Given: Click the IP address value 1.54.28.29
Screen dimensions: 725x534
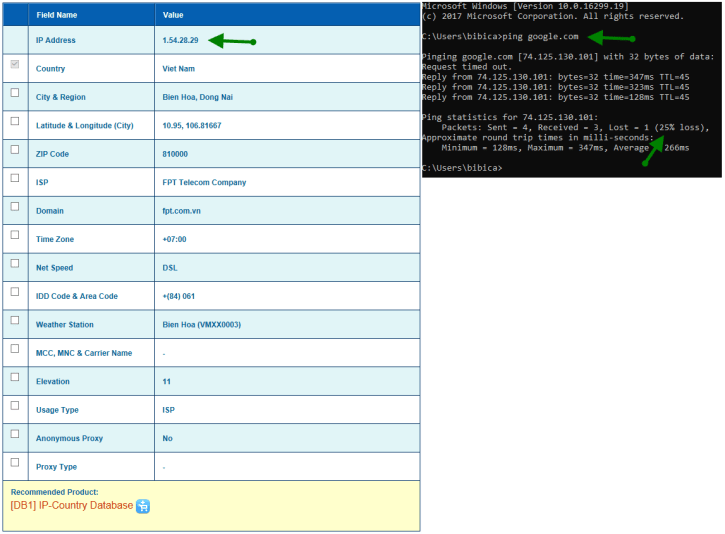Looking at the screenshot, I should (x=180, y=41).
